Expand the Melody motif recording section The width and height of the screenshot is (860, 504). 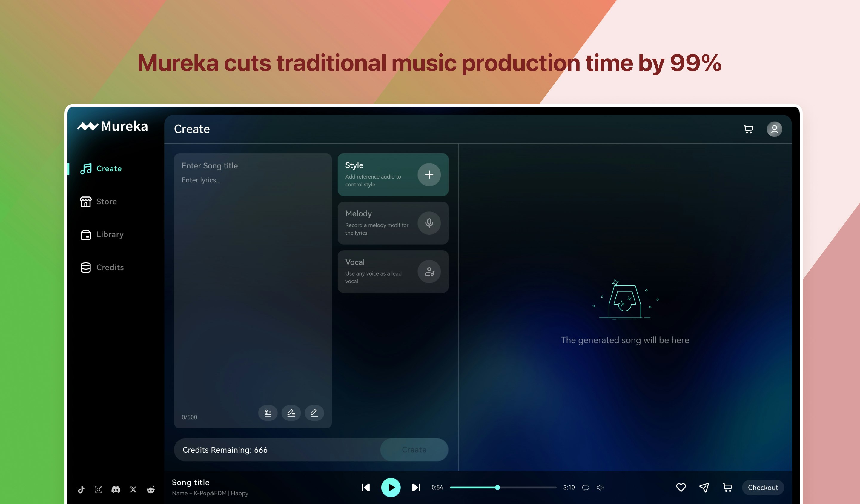click(429, 223)
